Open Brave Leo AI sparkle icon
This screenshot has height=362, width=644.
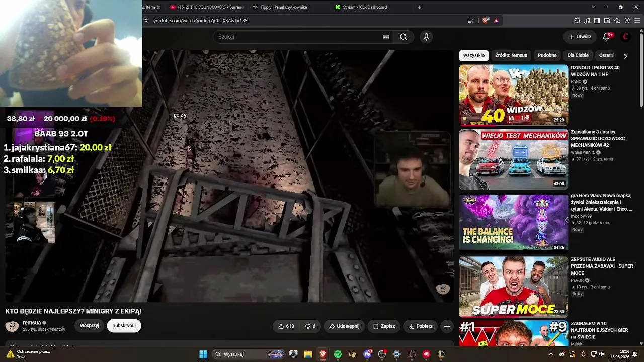(x=617, y=21)
